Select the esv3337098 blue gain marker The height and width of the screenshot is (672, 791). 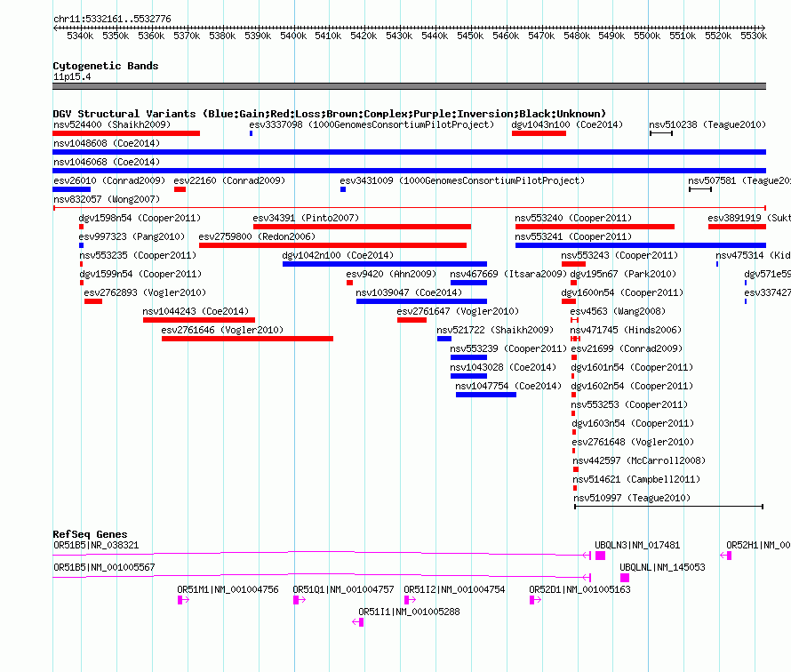[251, 133]
